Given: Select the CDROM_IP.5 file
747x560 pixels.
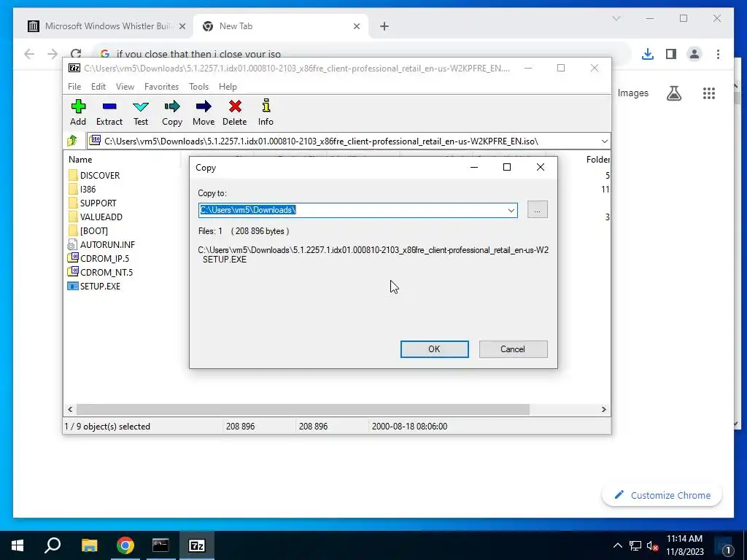Looking at the screenshot, I should pyautogui.click(x=98, y=258).
